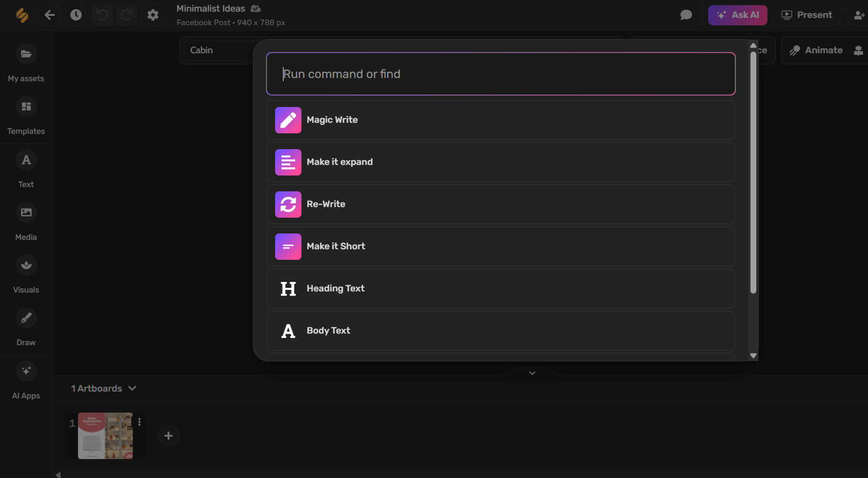Go back with the arrow button
The image size is (868, 478).
coord(50,15)
